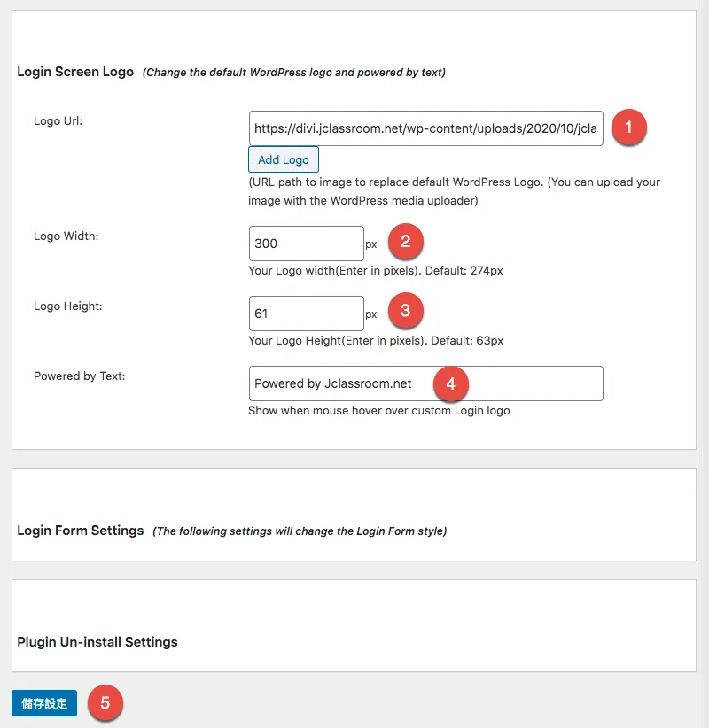
Task: Focus the Logo Url text field
Action: [425, 128]
